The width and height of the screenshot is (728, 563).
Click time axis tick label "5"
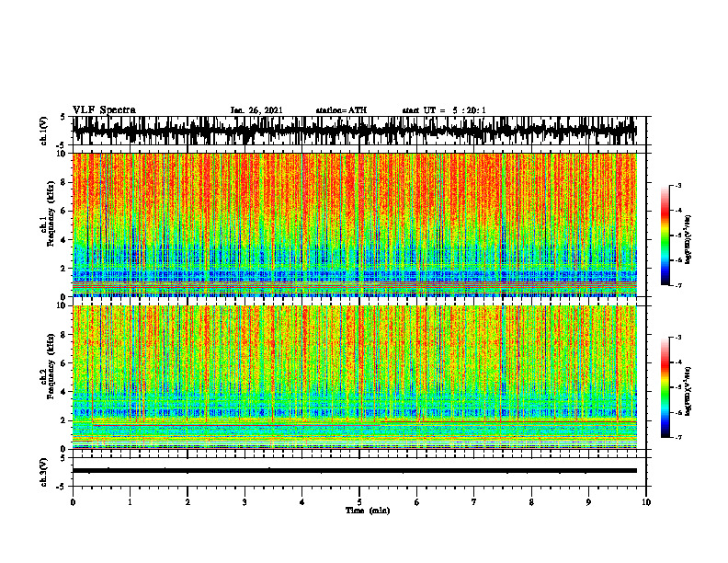click(359, 502)
